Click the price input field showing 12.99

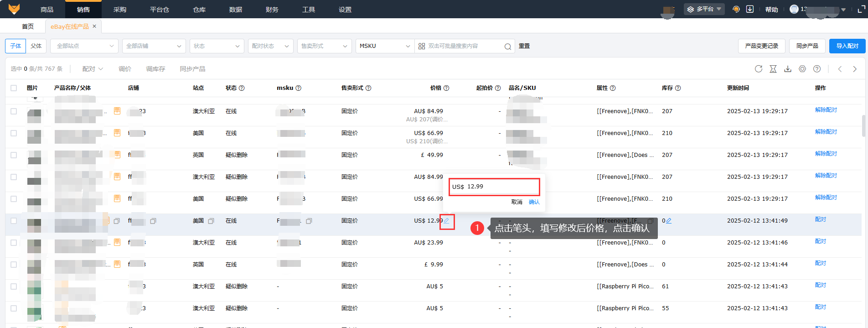494,187
